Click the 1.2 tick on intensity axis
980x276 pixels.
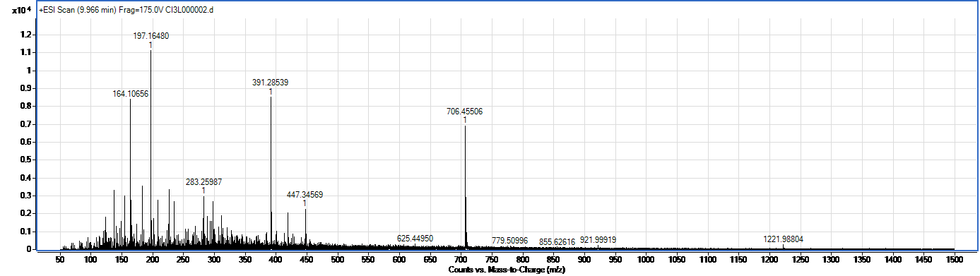(x=26, y=35)
